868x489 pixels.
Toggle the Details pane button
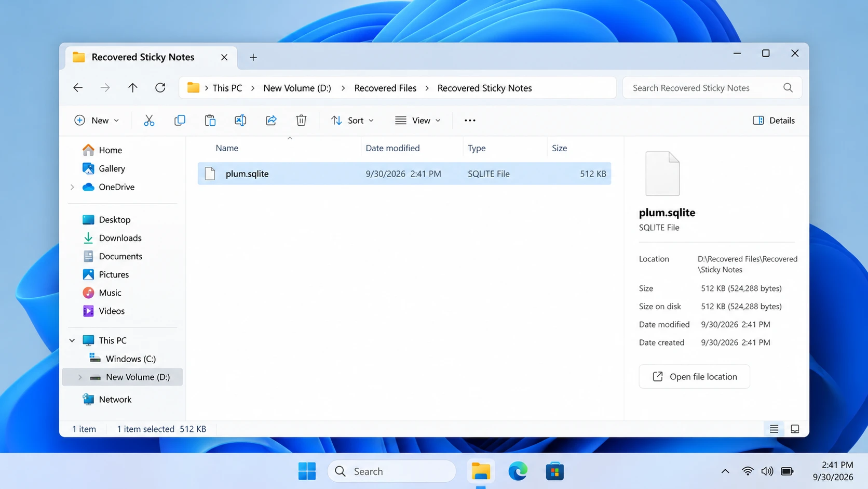tap(774, 121)
